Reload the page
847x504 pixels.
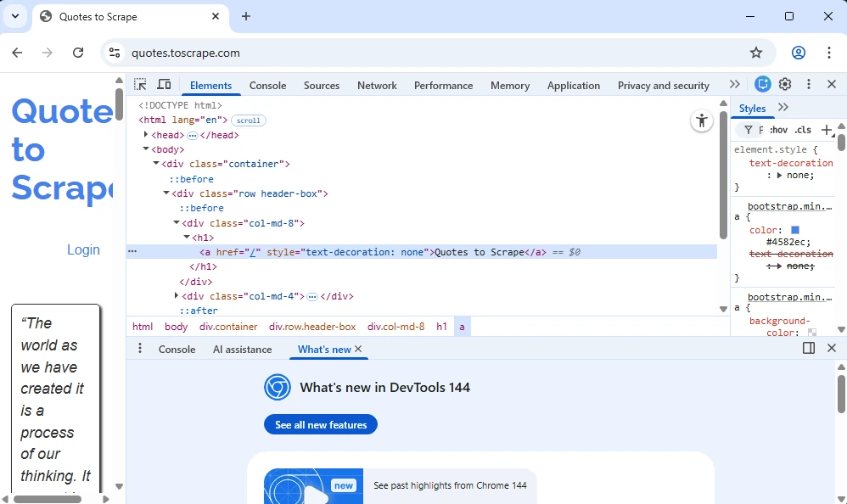(x=78, y=53)
